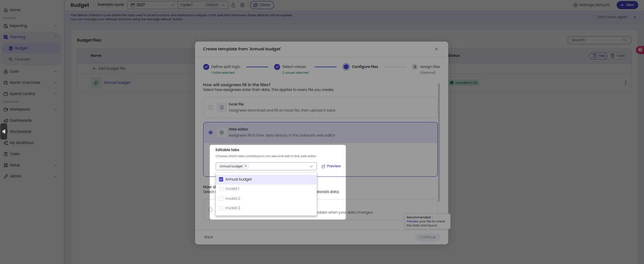Click the magnifier icon in Search box
644x264 pixels.
click(625, 40)
